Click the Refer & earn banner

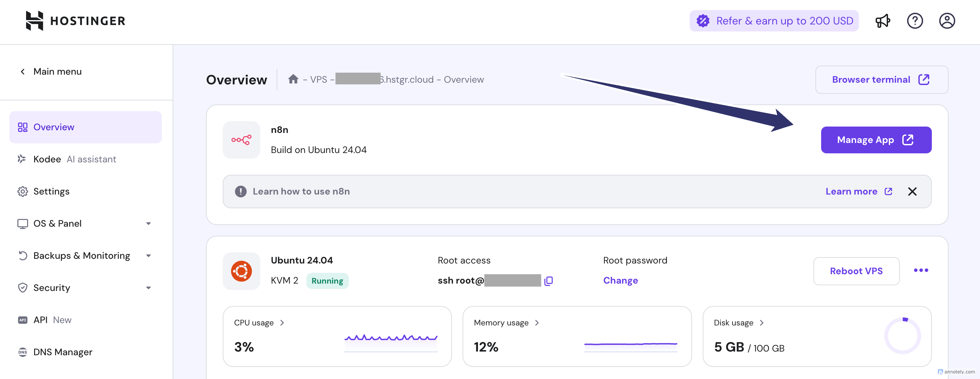coord(774,20)
